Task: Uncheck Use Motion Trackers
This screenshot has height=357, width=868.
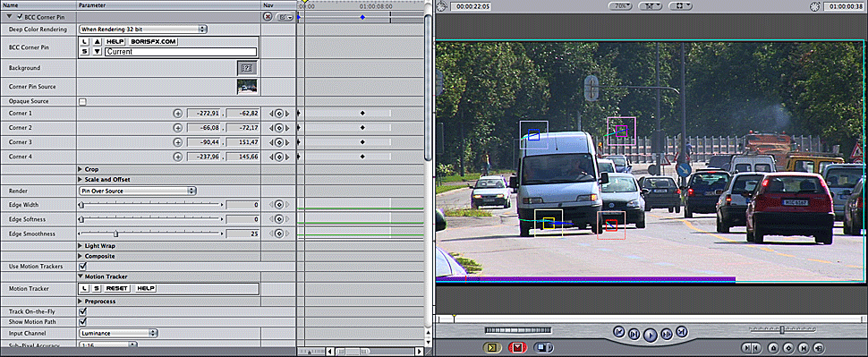Action: (x=83, y=267)
